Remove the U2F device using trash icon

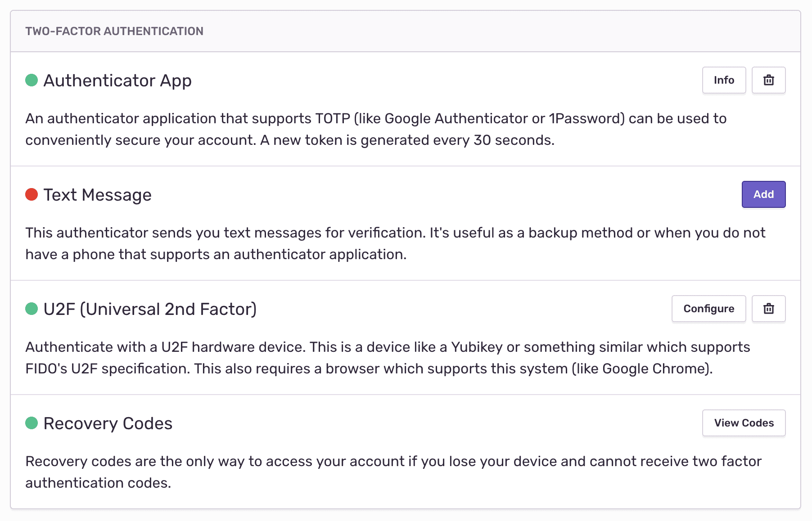(768, 309)
